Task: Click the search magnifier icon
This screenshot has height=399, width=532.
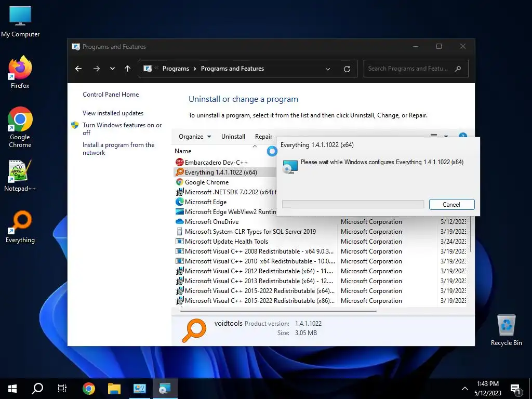Action: [x=458, y=69]
